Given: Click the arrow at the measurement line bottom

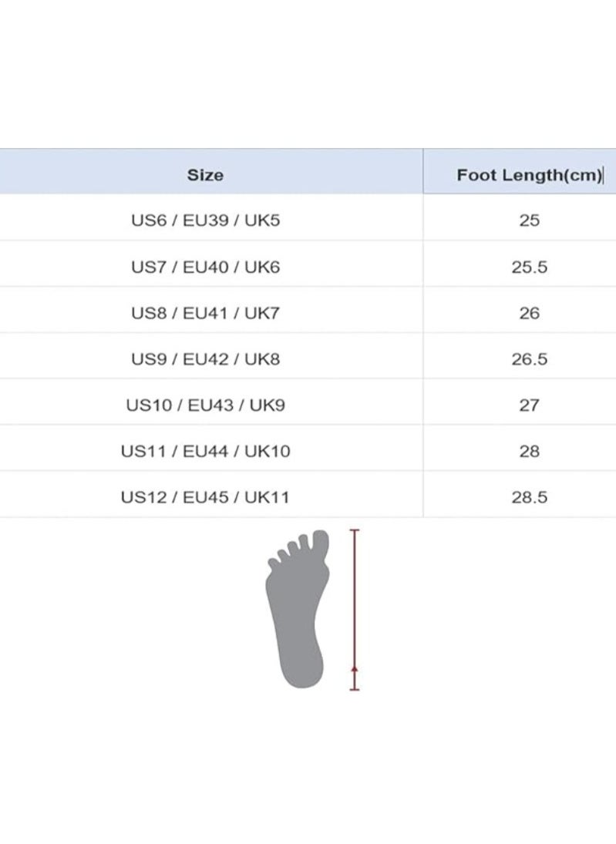Looking at the screenshot, I should coord(355,669).
